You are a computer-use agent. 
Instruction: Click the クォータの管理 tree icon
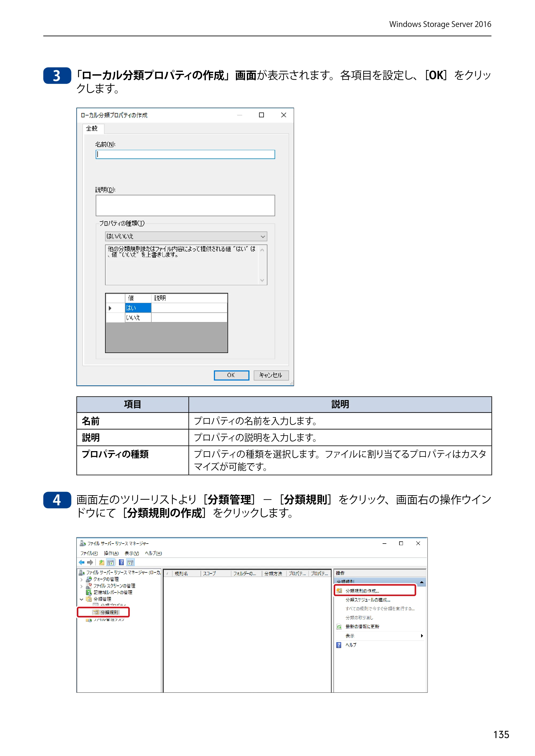88,579
